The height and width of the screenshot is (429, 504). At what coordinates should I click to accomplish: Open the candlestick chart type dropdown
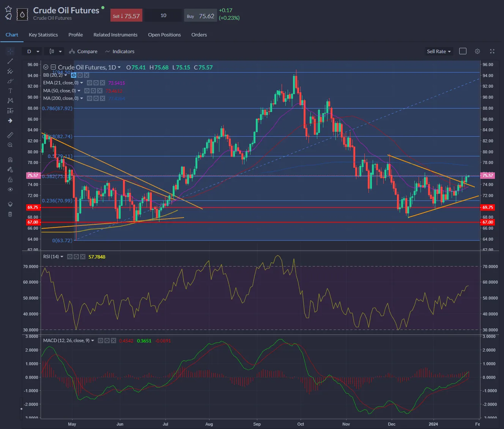[55, 51]
